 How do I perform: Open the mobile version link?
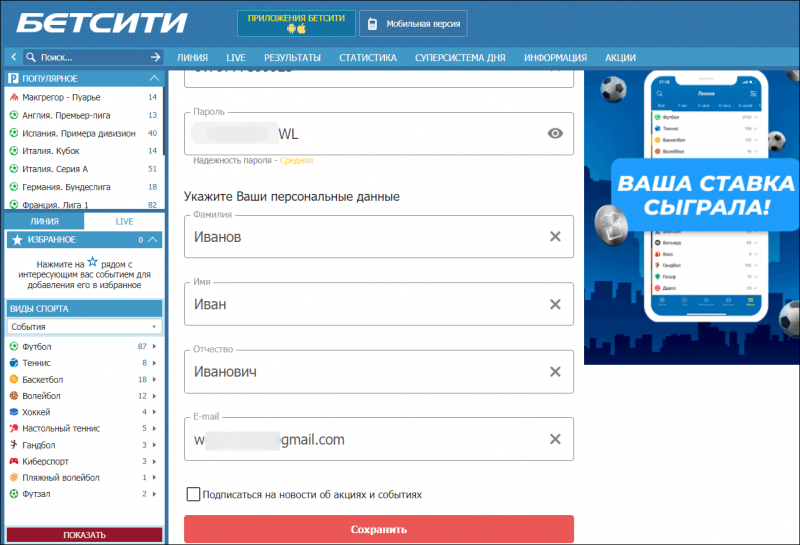pos(413,23)
